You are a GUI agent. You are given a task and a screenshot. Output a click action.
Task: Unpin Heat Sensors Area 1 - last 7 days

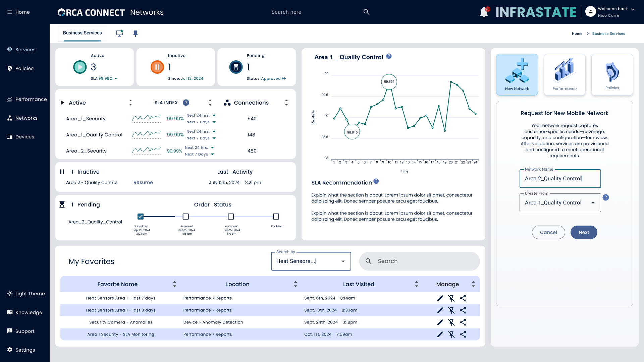click(451, 298)
